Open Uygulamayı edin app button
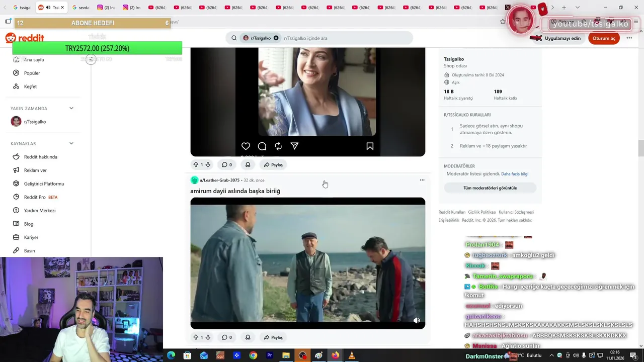Screen dimensions: 644x362 coord(557,38)
